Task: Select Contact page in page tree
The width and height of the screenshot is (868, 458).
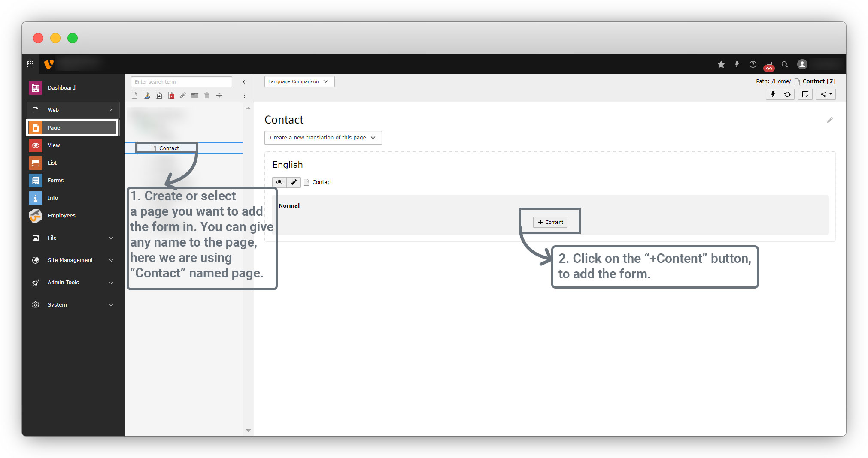Action: pyautogui.click(x=169, y=148)
